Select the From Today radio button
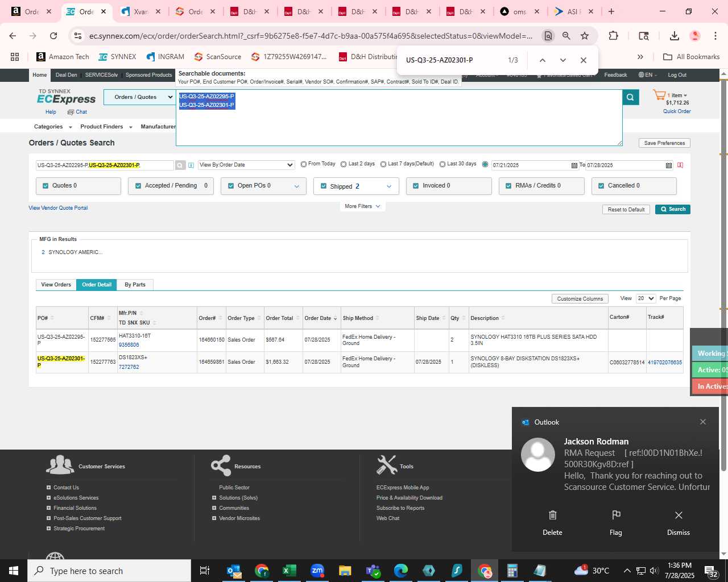 (x=304, y=164)
